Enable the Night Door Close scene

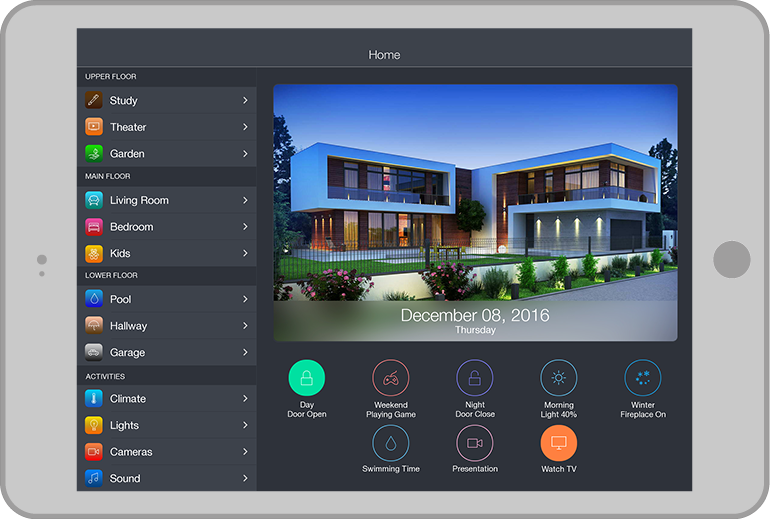pyautogui.click(x=474, y=378)
